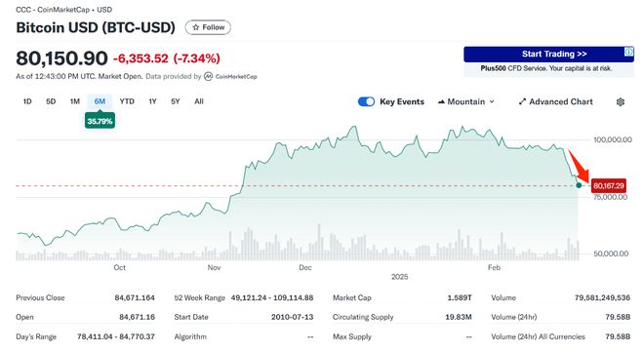This screenshot has width=644, height=352.
Task: Click the 50,000.00 y-axis label
Action: coord(611,254)
